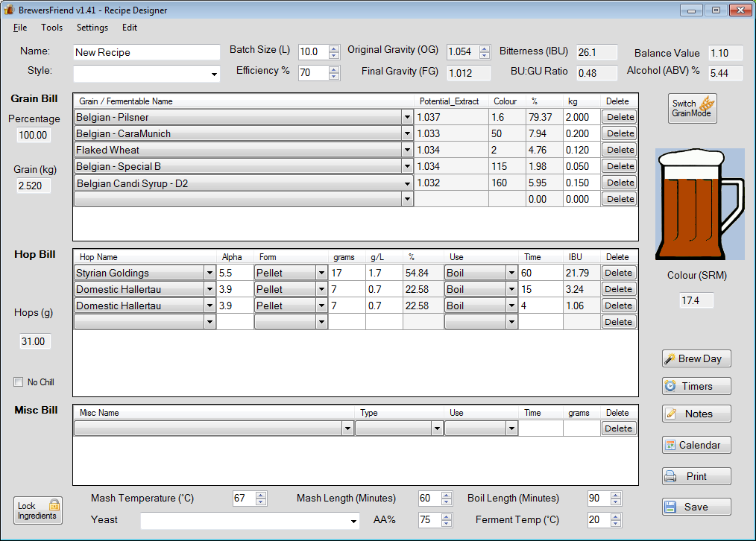Open the Yeast selection dropdown
The image size is (756, 541).
click(355, 521)
